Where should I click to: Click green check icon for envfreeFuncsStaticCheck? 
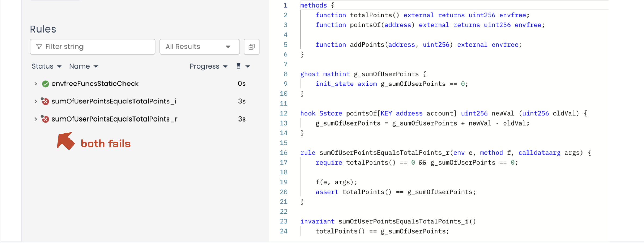coord(45,84)
